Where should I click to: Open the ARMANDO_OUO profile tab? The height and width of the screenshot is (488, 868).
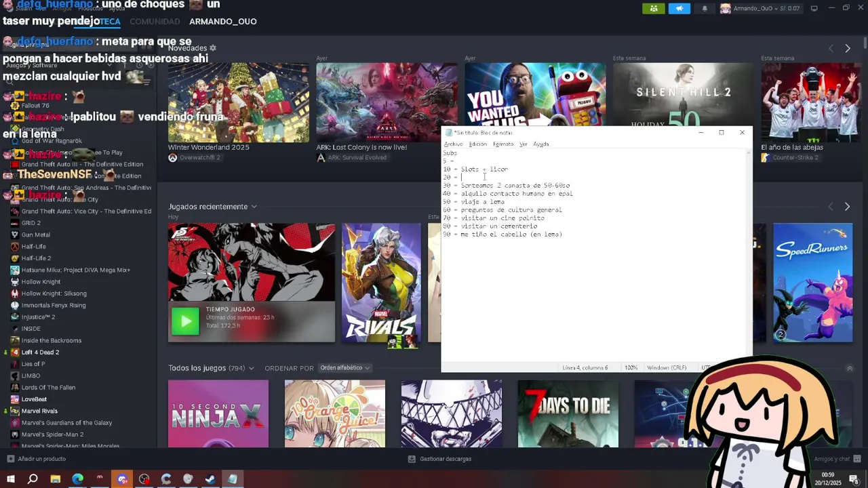pos(222,21)
